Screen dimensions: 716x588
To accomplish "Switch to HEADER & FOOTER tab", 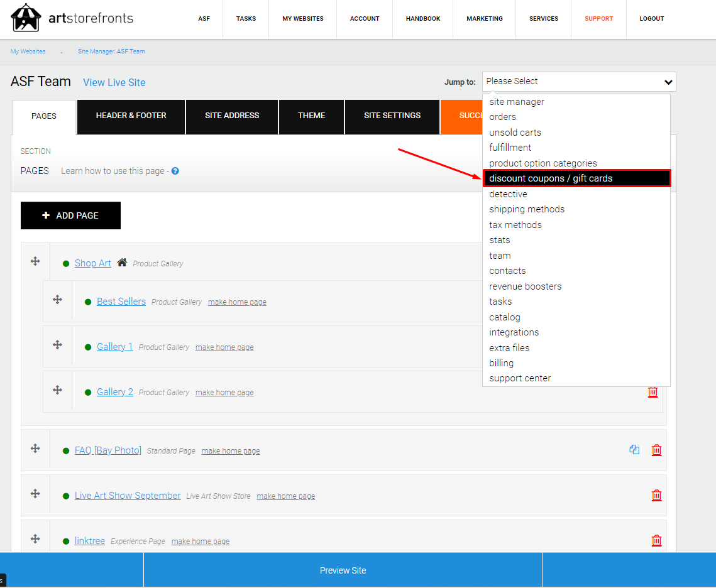I will click(131, 116).
